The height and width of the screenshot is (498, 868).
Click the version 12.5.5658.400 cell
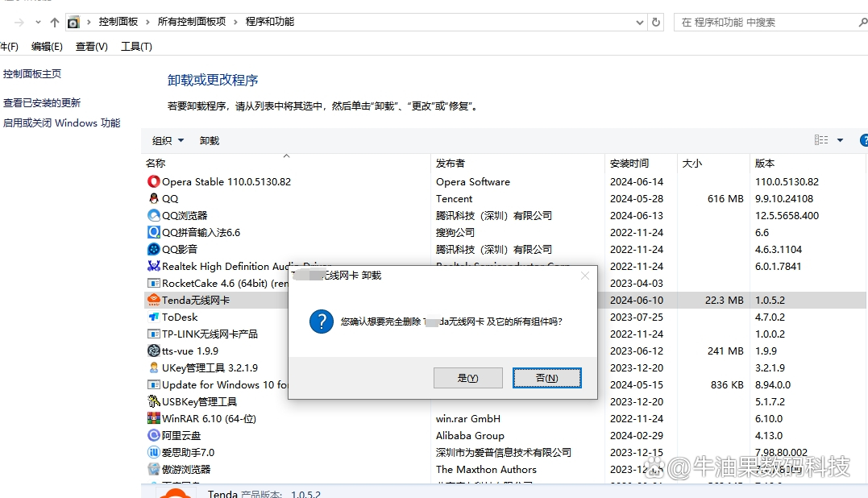787,215
